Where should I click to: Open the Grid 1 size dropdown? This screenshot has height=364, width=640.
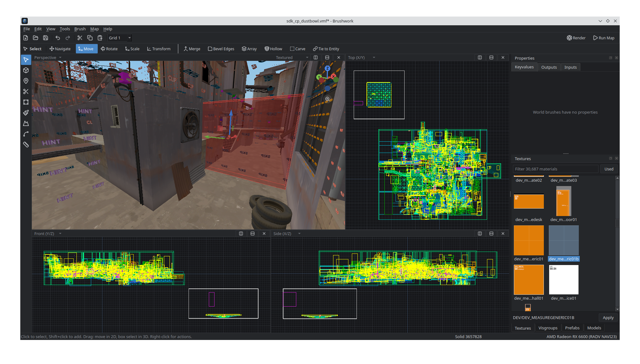coord(120,38)
